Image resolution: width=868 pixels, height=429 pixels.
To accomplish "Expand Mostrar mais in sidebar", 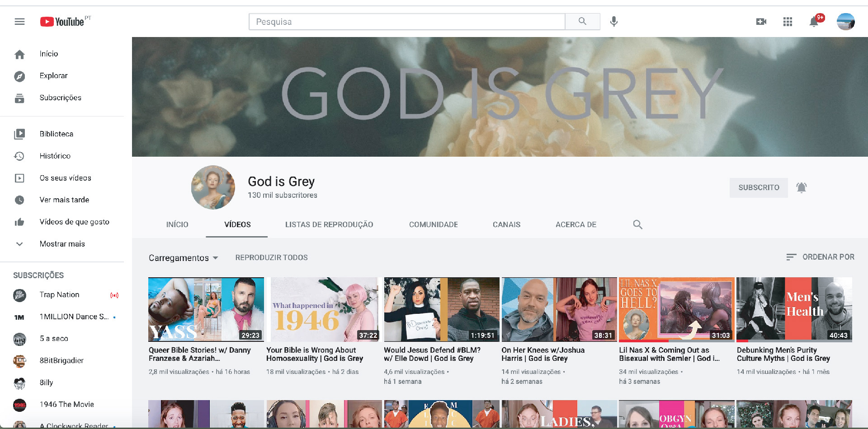I will click(62, 244).
